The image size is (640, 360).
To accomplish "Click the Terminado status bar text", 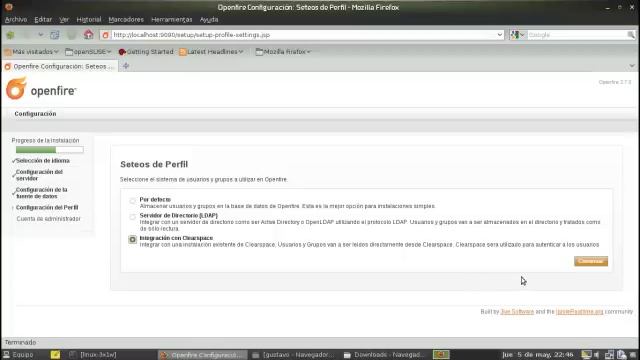I will 20,342.
